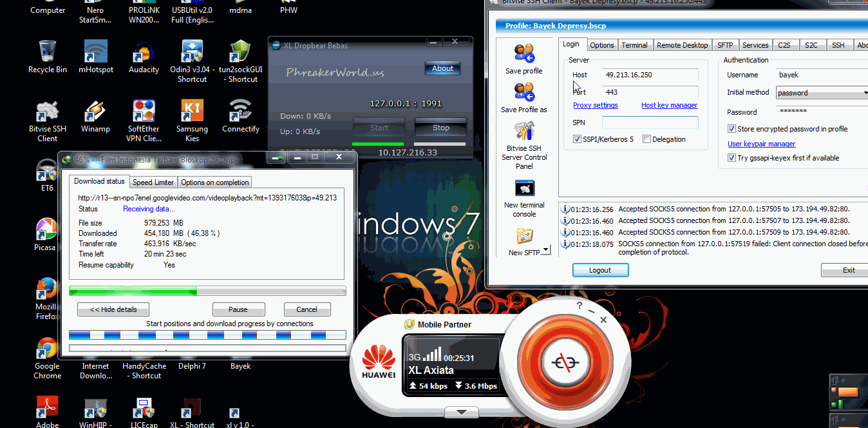This screenshot has height=428, width=868.
Task: Click the Logout button in Bitvise
Action: (600, 270)
